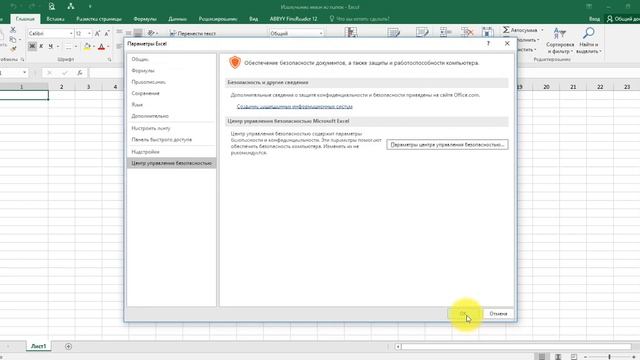Click the text orientation icon in the ribbon
The height and width of the screenshot is (360, 640).
151,33
